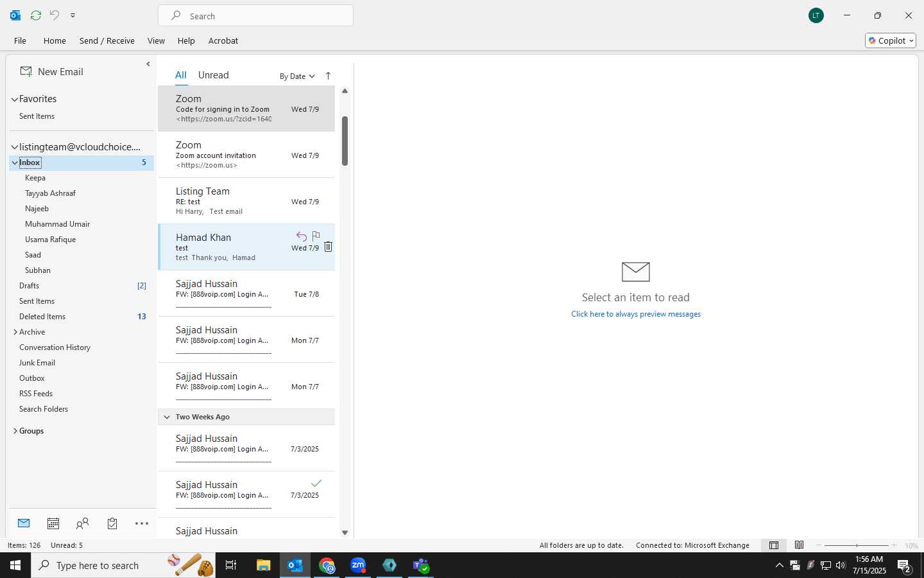The height and width of the screenshot is (578, 924).
Task: Open Task View in taskbar
Action: coord(231,565)
